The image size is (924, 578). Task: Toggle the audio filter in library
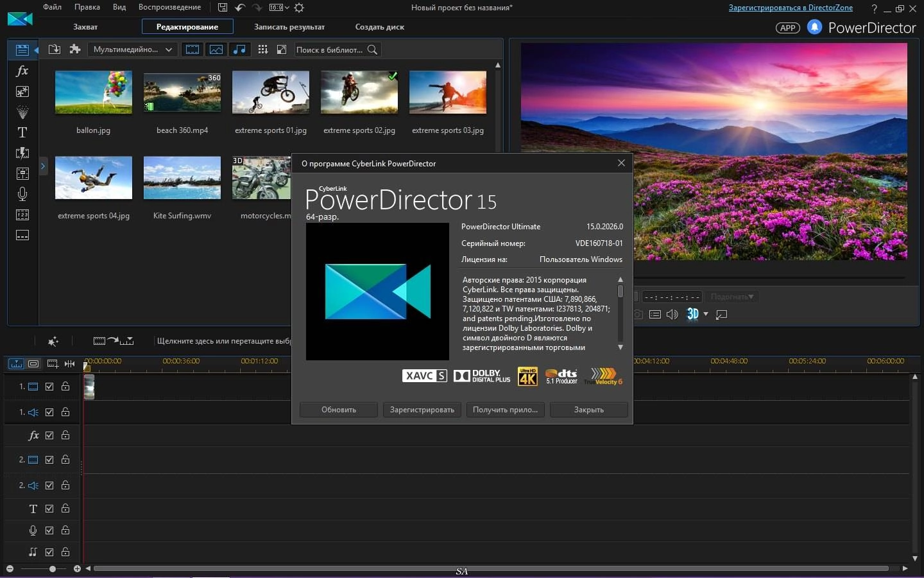pyautogui.click(x=239, y=49)
